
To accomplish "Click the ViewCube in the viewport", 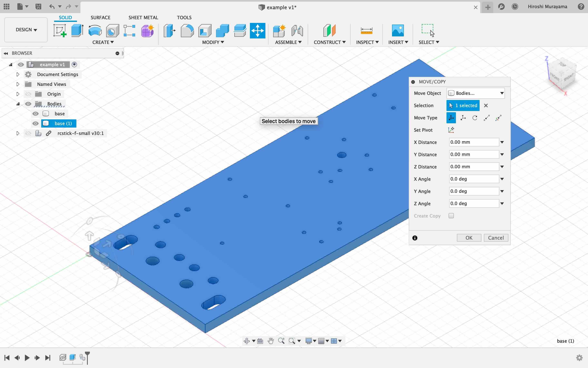I will coord(562,74).
